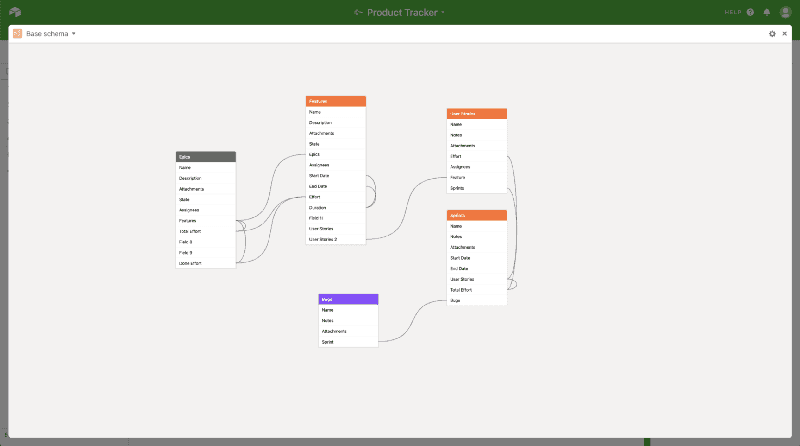
Task: Select the User Stories table header
Action: tap(476, 113)
